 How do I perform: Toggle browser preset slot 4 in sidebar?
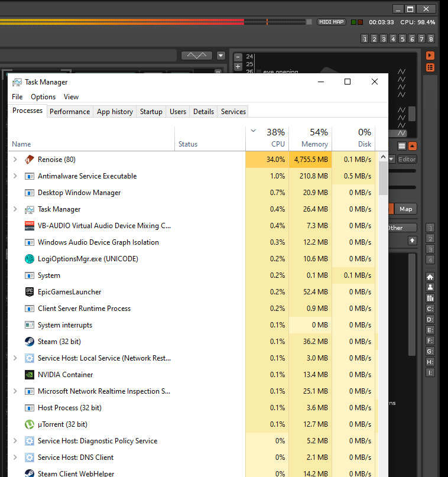430,260
